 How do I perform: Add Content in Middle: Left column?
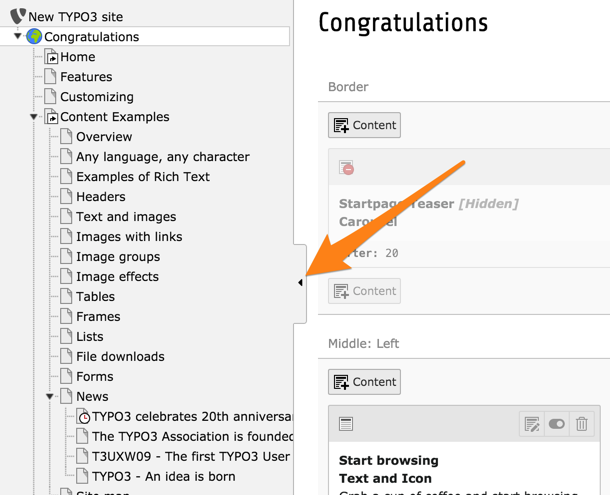[x=364, y=381]
